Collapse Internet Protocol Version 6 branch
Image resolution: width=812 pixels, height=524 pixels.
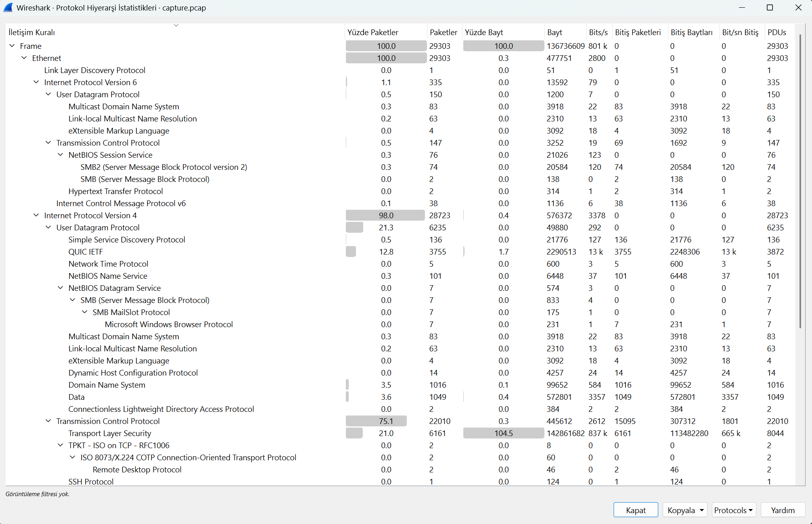tap(36, 82)
